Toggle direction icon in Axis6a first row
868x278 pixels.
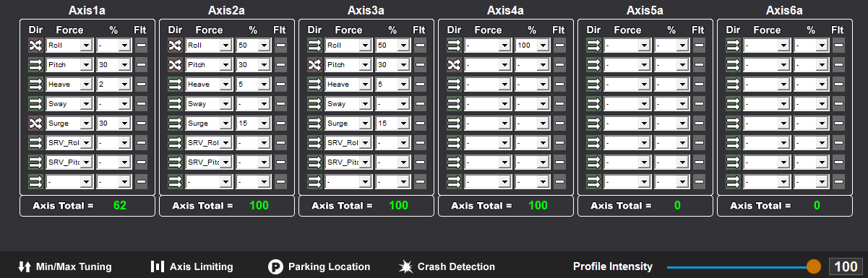(733, 45)
